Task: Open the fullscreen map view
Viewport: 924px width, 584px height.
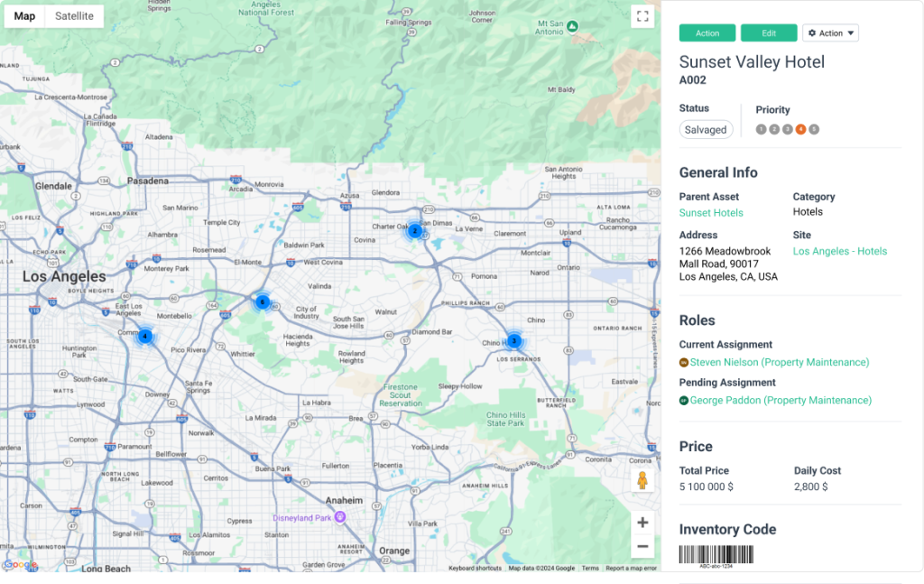Action: coord(642,15)
